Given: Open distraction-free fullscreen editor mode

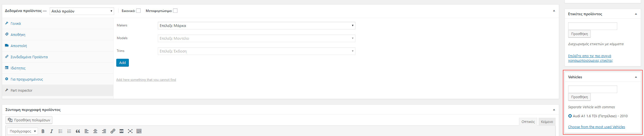Looking at the screenshot, I should click(130, 131).
